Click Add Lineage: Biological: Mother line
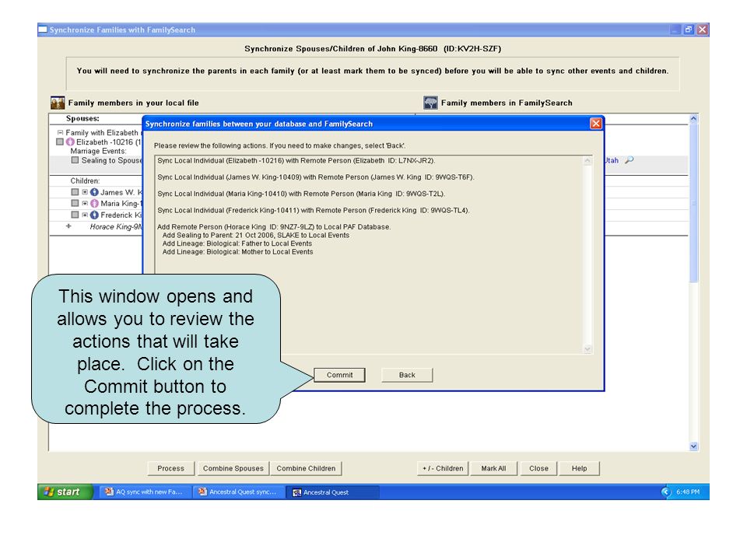 [x=238, y=252]
